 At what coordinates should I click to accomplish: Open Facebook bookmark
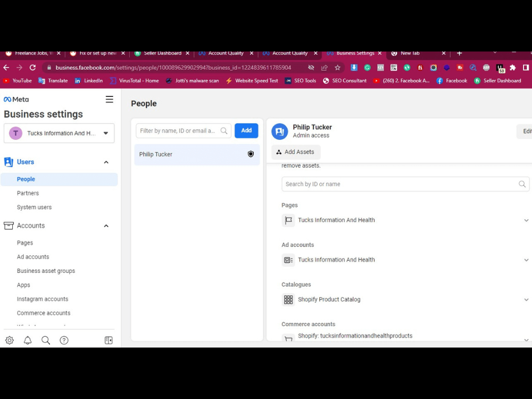pyautogui.click(x=452, y=81)
